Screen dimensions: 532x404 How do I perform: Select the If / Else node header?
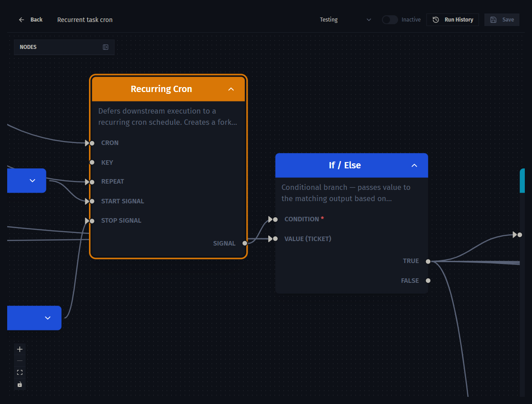(x=351, y=165)
